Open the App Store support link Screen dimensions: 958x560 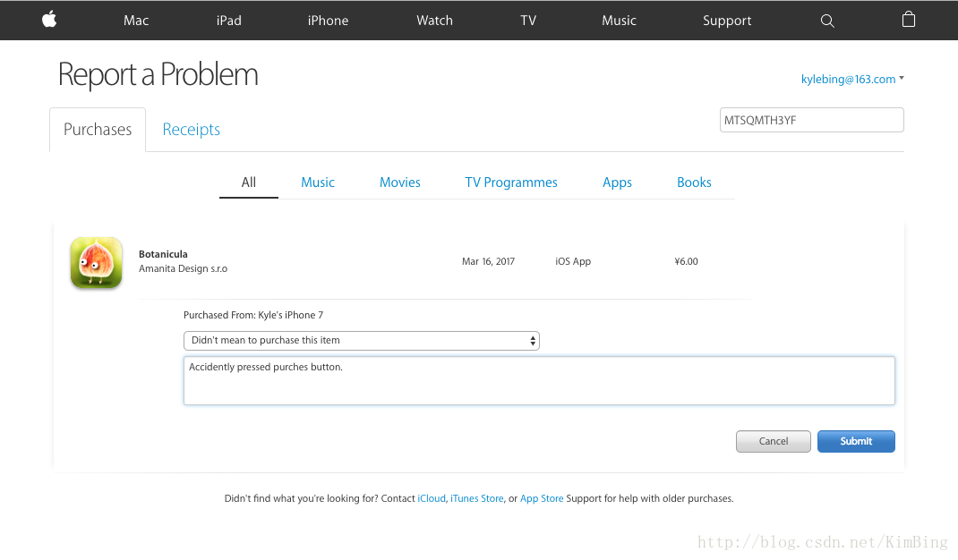542,498
